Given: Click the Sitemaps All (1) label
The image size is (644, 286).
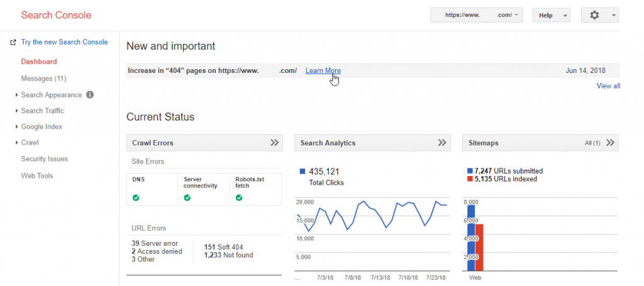Looking at the screenshot, I should [592, 143].
